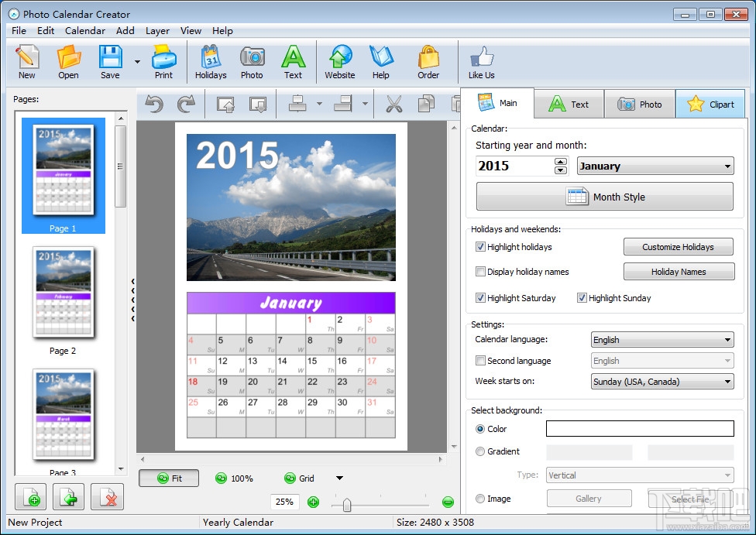Select the Text tool with green A
The width and height of the screenshot is (756, 535).
pos(293,62)
